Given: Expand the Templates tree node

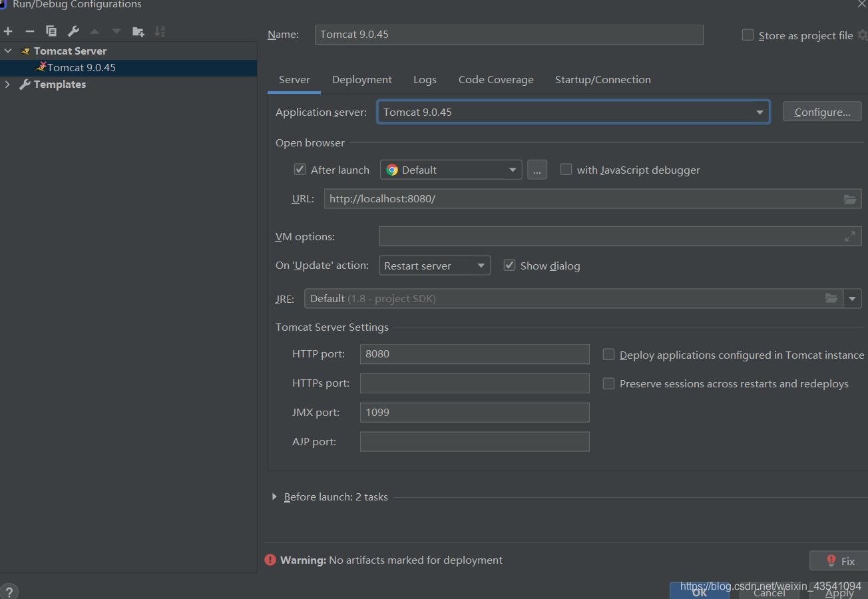Looking at the screenshot, I should pos(8,85).
